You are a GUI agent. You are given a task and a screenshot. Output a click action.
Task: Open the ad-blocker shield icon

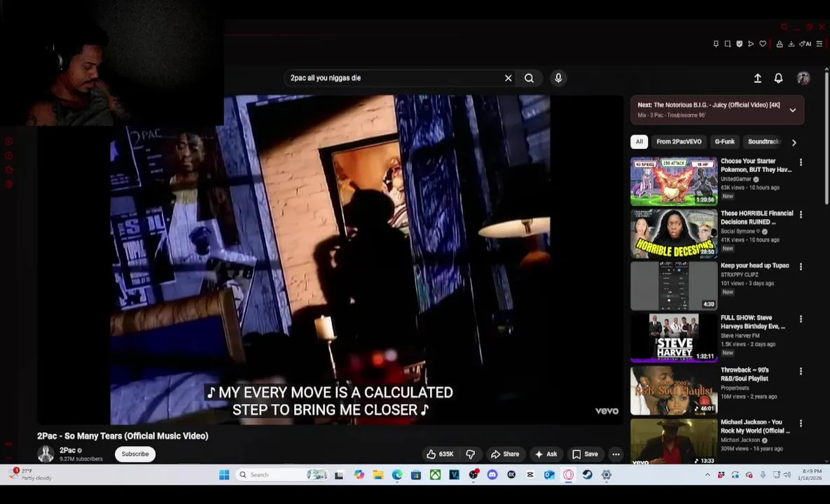click(x=739, y=44)
